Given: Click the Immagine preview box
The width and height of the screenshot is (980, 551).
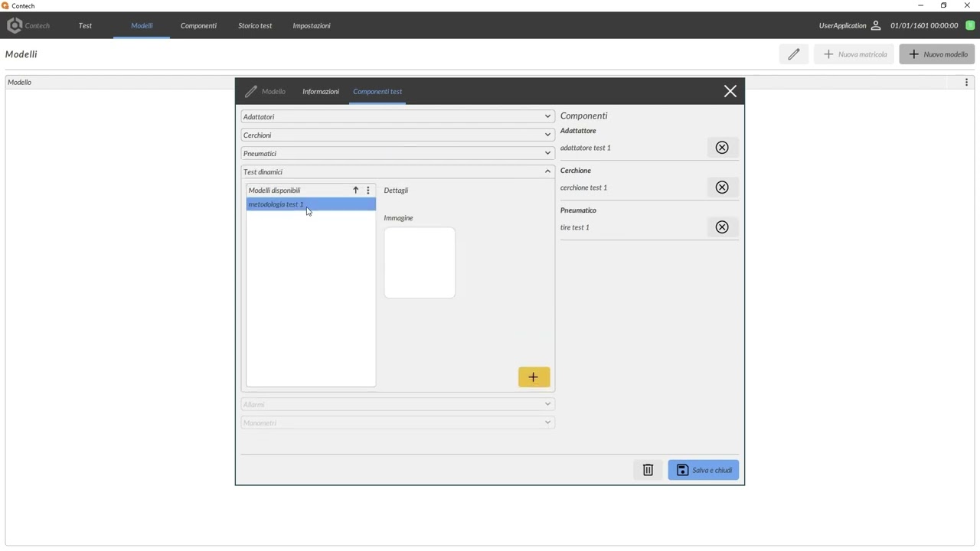Looking at the screenshot, I should coord(420,262).
